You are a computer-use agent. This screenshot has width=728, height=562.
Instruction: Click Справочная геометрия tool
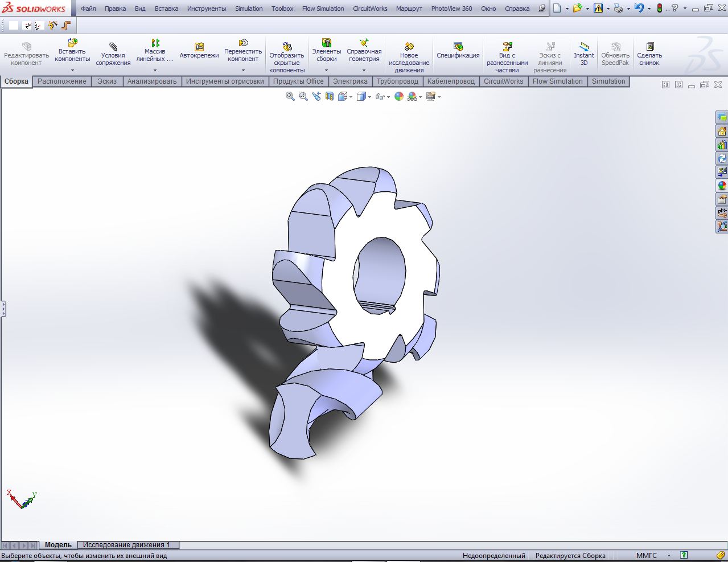(364, 51)
